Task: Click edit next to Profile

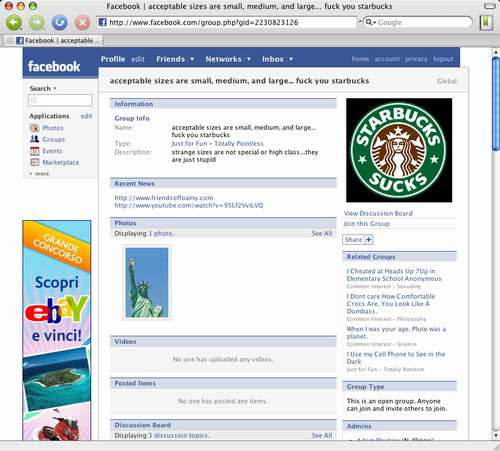Action: click(138, 59)
